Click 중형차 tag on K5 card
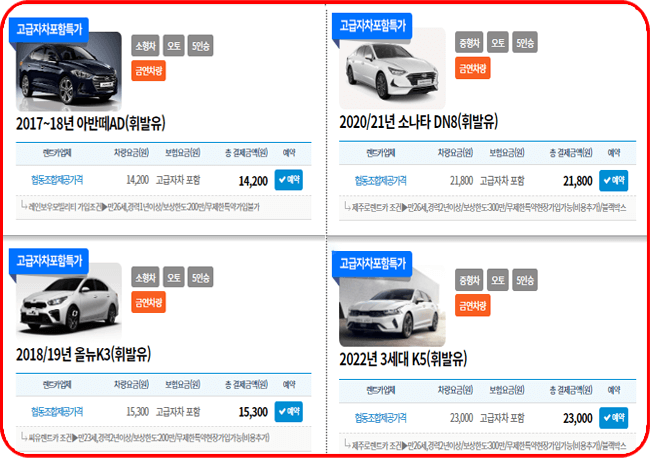Image resolution: width=650 pixels, height=458 pixels. coord(469,280)
